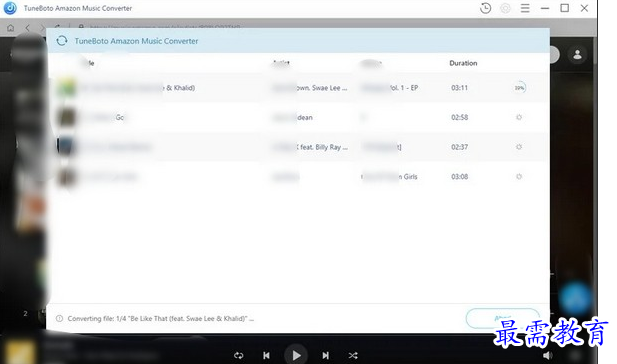
Task: Close the TuneBoto window
Action: 584,8
